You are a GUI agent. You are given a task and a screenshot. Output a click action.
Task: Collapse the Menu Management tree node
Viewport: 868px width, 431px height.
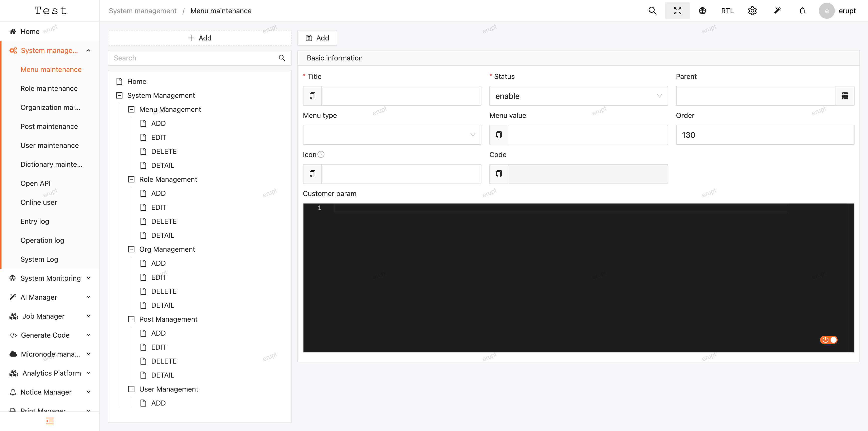coord(132,110)
